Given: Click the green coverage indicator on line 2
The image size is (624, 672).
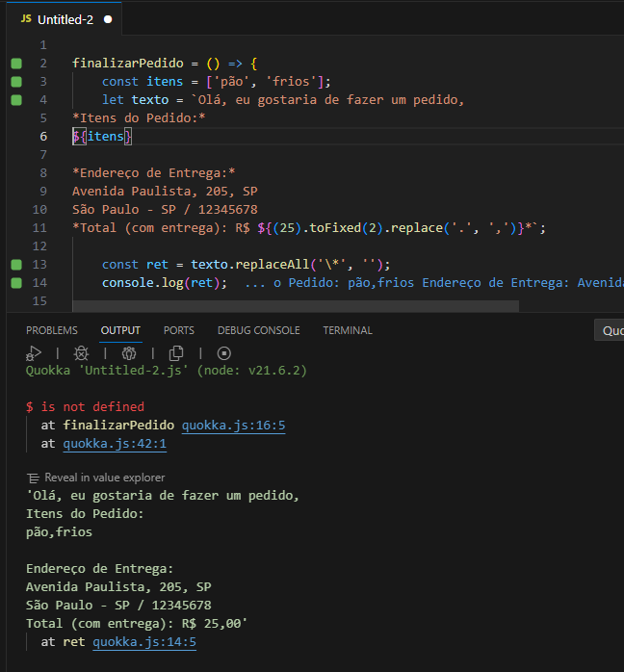Looking at the screenshot, I should (x=15, y=64).
